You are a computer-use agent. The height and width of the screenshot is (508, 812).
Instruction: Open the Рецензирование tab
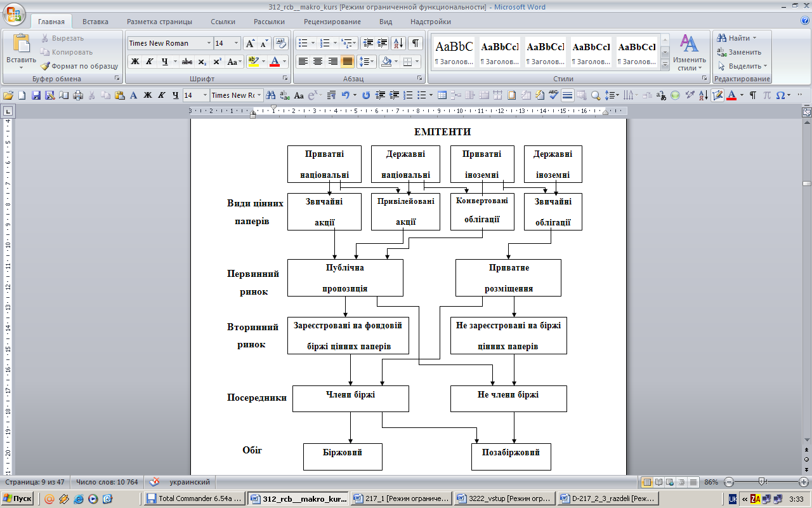click(332, 22)
